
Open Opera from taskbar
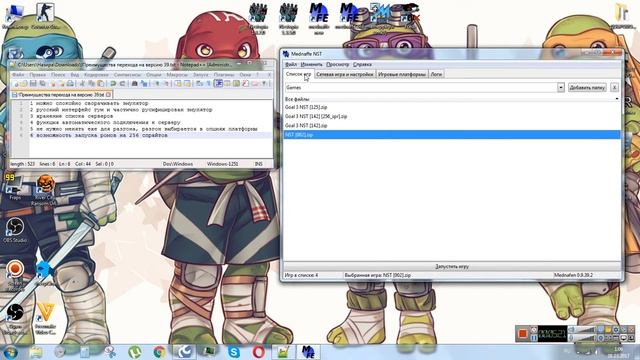pos(258,352)
